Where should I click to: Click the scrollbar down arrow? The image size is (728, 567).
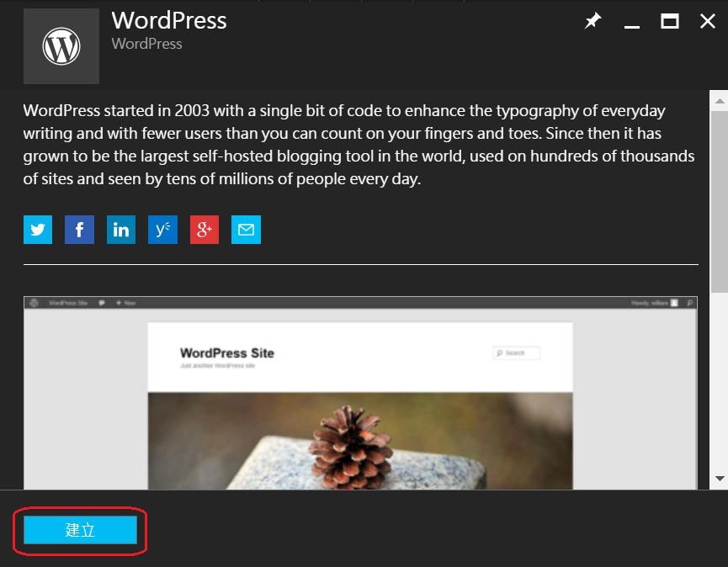720,478
